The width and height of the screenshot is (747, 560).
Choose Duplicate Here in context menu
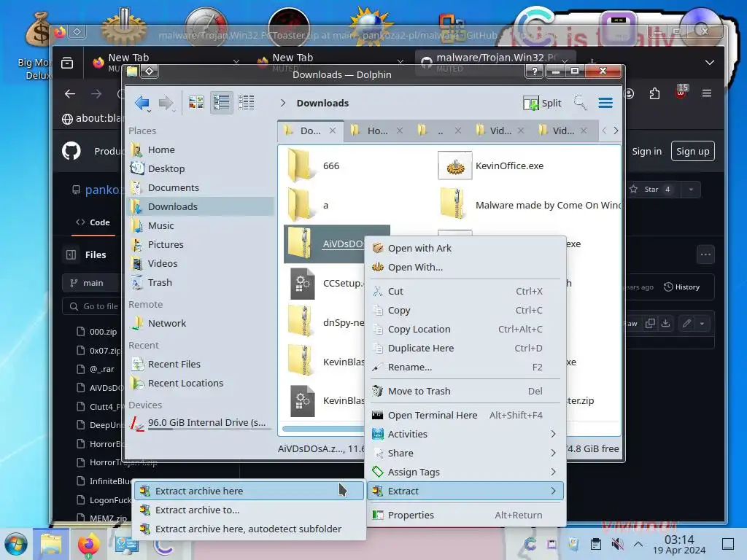pos(465,348)
